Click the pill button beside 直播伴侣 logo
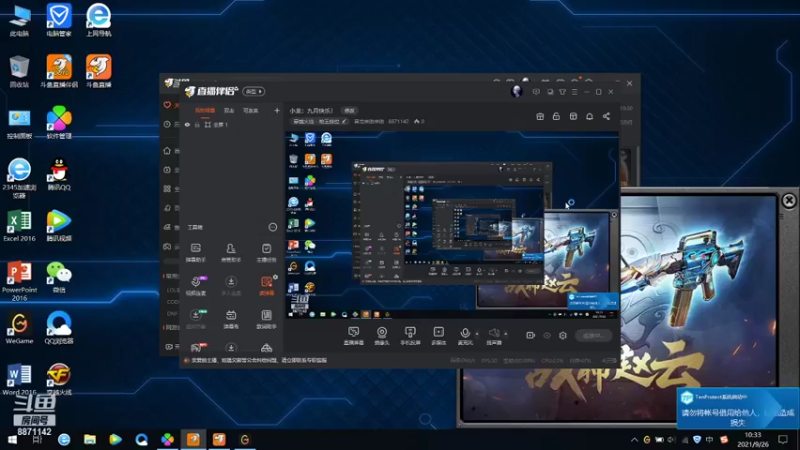The image size is (800, 450). 253,91
